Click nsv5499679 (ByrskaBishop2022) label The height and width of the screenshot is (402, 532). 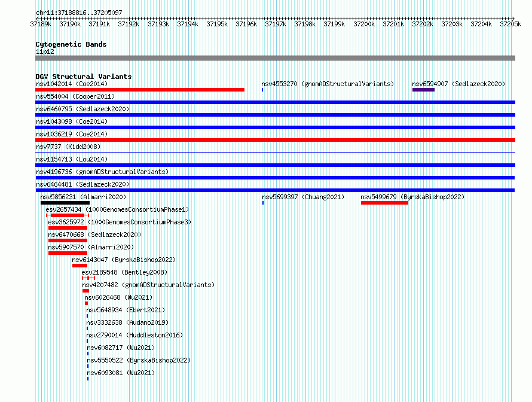[412, 197]
